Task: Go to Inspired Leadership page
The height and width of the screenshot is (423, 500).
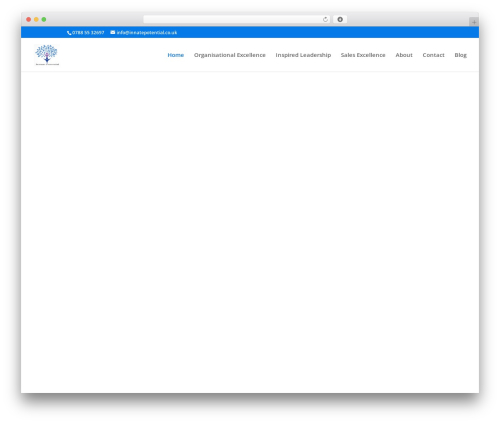Action: [303, 55]
